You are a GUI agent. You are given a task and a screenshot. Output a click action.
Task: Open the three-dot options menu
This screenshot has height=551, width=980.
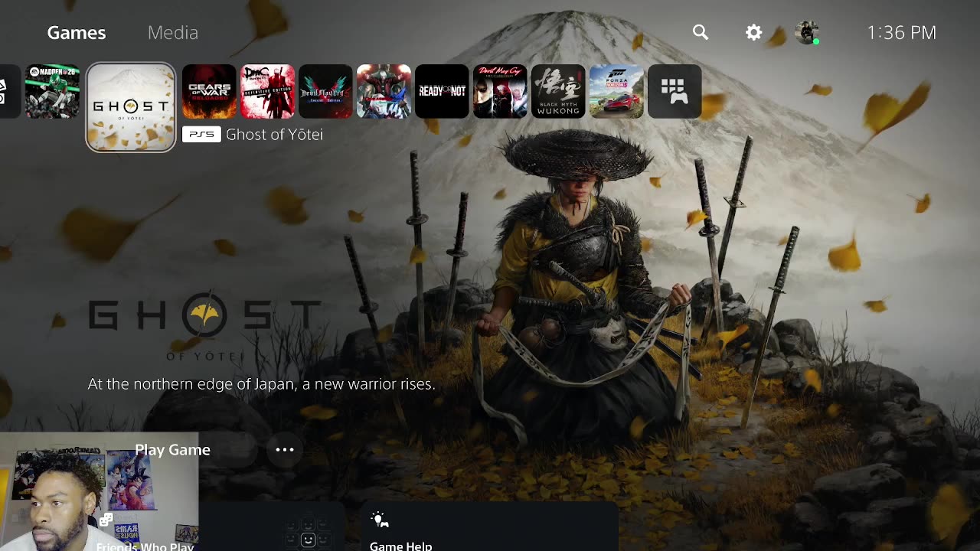pyautogui.click(x=285, y=450)
